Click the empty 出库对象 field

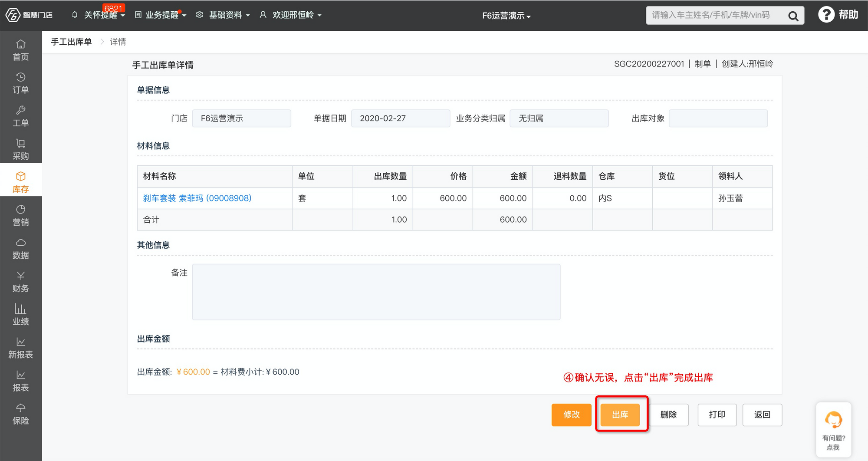coord(718,118)
